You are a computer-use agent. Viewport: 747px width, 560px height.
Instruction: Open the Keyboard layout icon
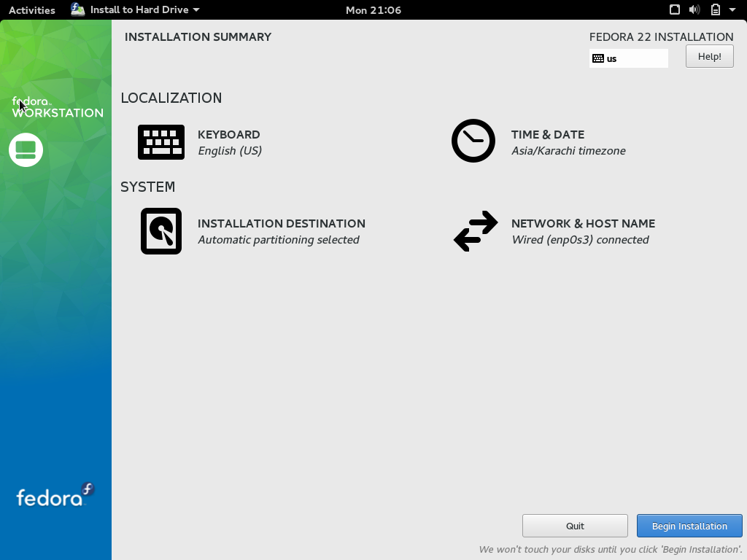coord(161,142)
